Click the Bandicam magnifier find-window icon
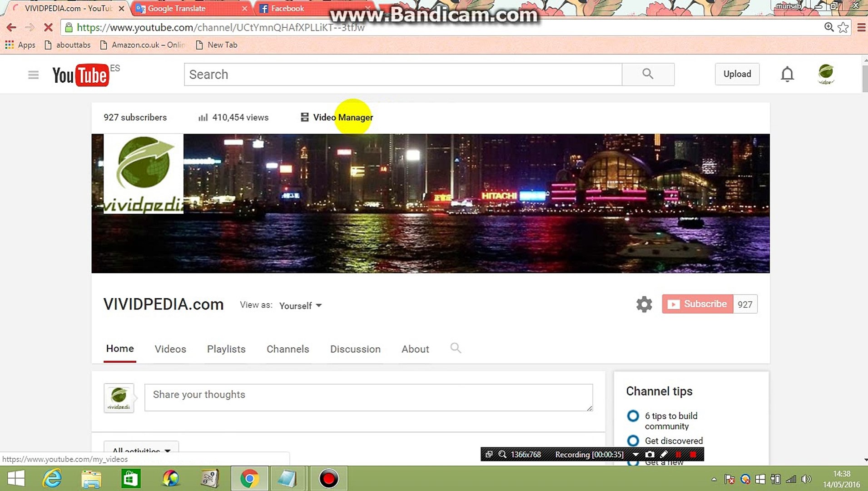868x491 pixels. [502, 454]
